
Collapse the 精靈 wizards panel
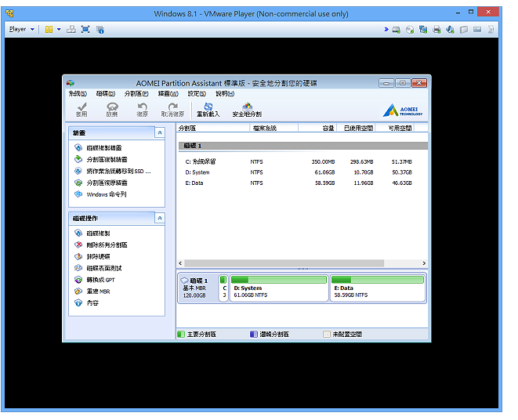click(x=160, y=133)
